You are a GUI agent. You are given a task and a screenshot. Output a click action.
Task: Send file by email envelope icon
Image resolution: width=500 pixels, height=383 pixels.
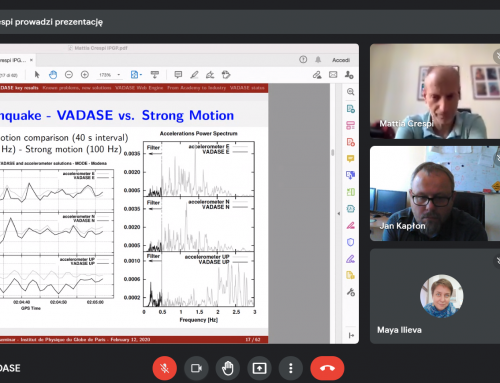(x=333, y=75)
